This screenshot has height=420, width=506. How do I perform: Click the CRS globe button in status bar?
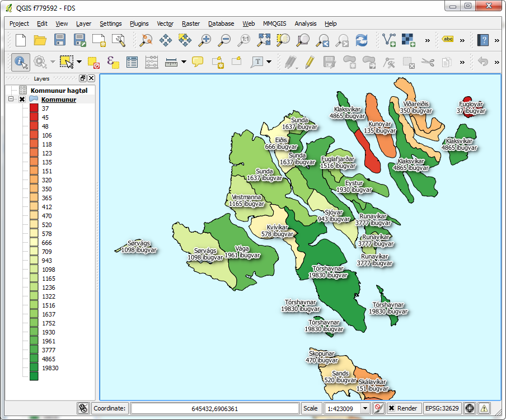[470, 408]
